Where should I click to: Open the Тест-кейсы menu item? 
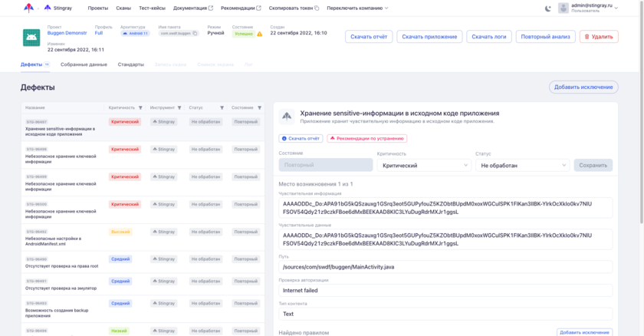click(x=153, y=8)
